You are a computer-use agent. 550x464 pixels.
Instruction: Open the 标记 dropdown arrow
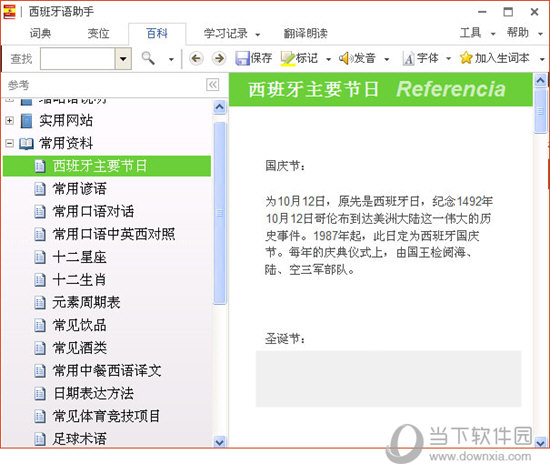tap(328, 59)
